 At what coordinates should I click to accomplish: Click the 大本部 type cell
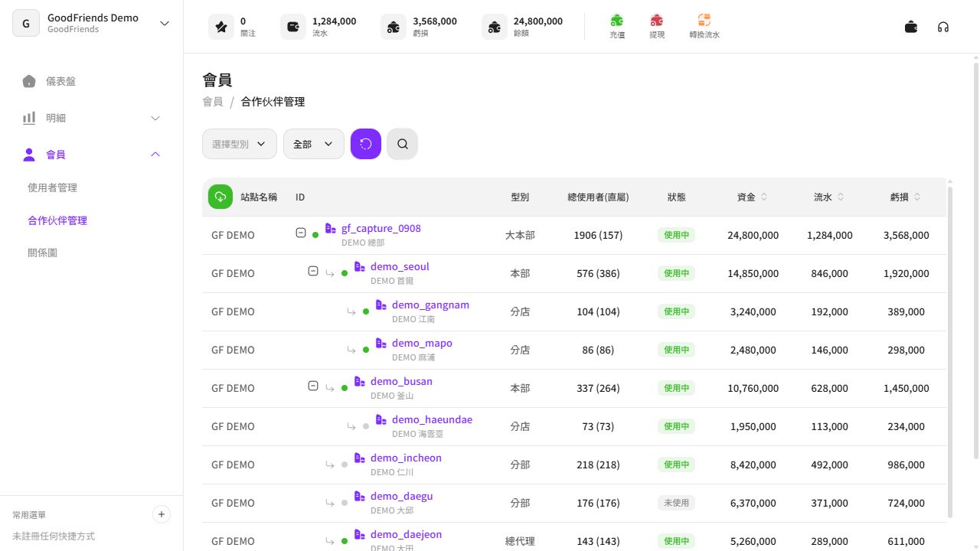(520, 235)
